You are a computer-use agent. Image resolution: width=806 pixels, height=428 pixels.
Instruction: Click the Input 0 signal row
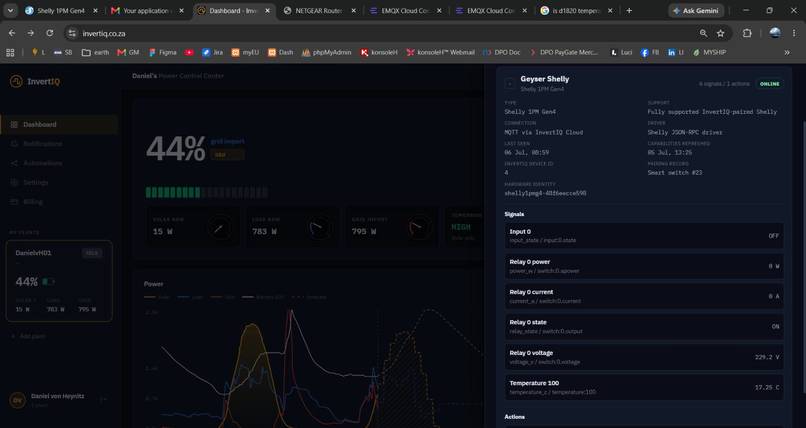pos(644,236)
